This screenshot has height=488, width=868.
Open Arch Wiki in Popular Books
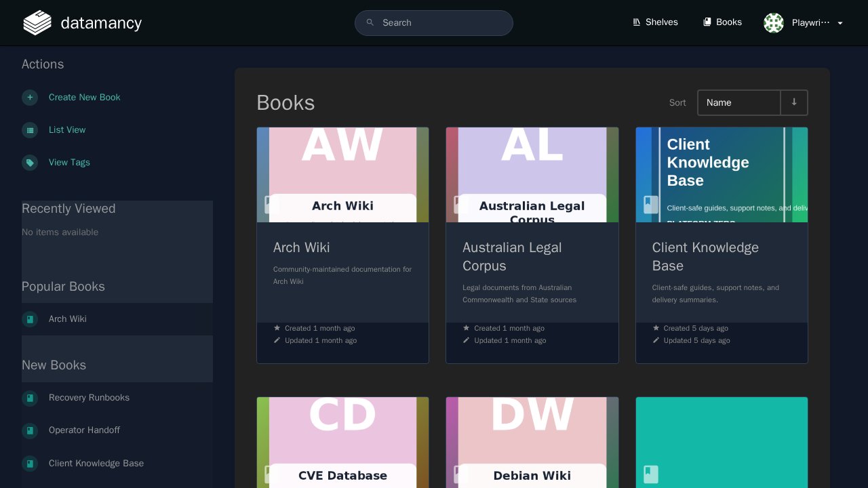tap(68, 319)
